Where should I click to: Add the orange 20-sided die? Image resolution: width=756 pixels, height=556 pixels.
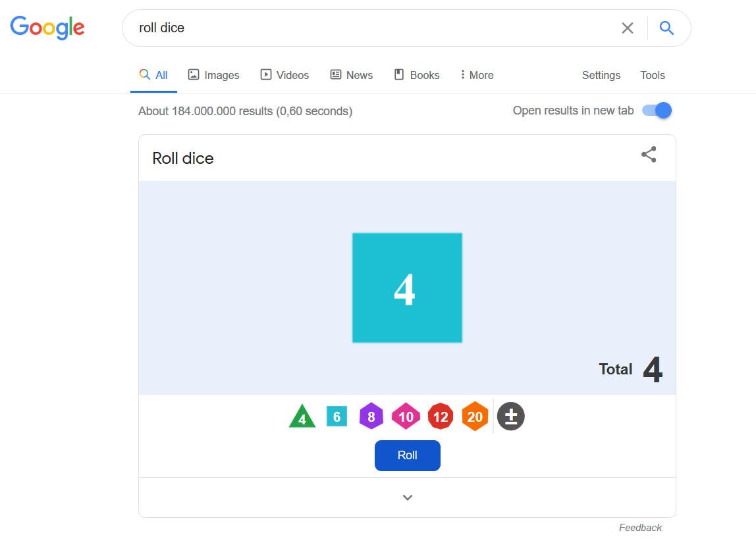475,417
